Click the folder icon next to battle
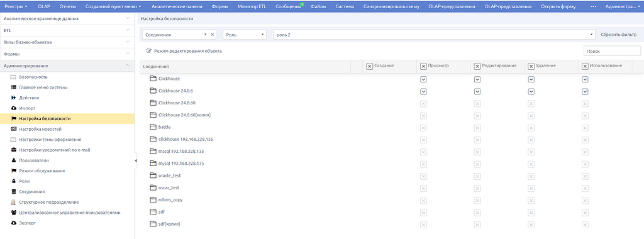 point(153,127)
